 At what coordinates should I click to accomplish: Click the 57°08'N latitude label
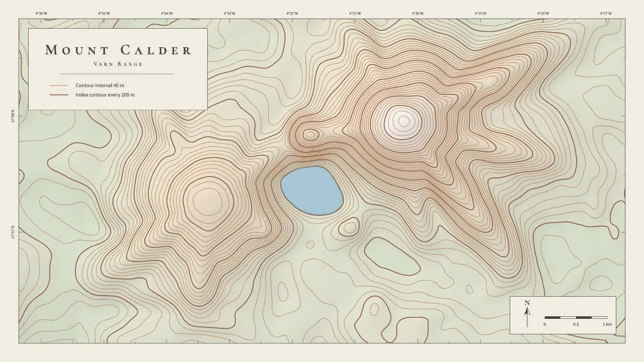[13, 117]
